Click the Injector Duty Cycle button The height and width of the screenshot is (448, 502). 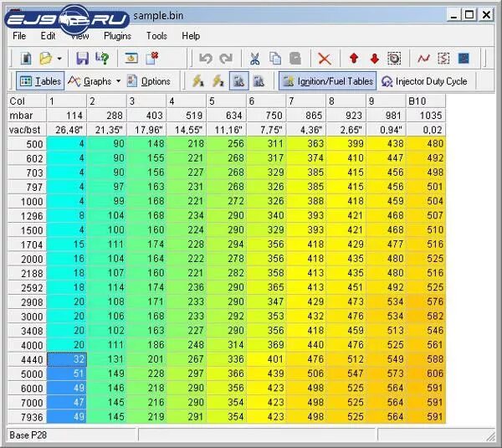coord(424,81)
